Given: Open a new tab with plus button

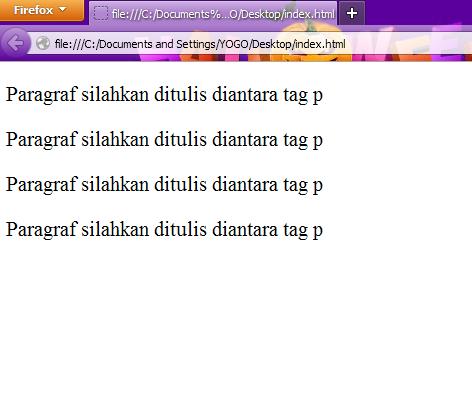Looking at the screenshot, I should pyautogui.click(x=352, y=14).
